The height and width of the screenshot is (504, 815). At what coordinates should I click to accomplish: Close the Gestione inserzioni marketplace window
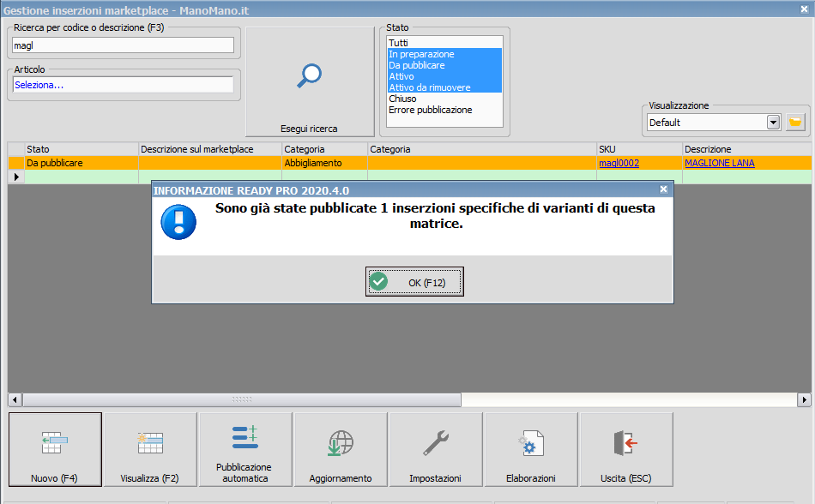[x=804, y=9]
